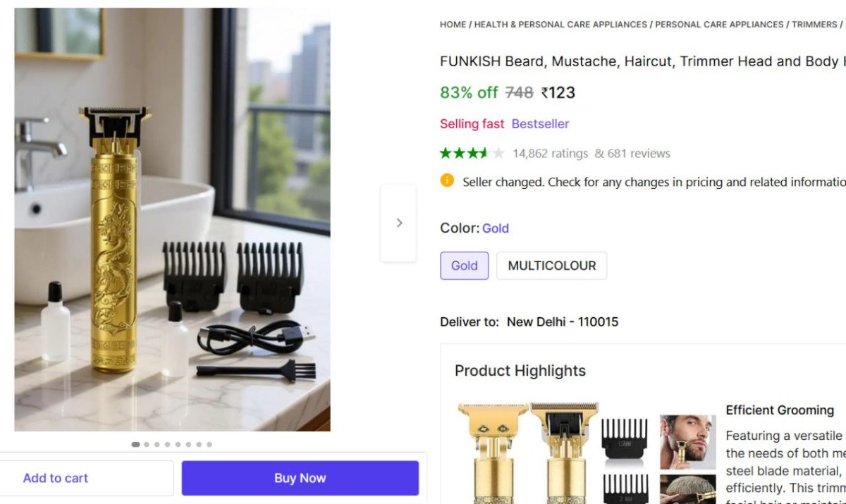This screenshot has height=504, width=846.
Task: Open the HOME breadcrumb link
Action: coord(453,24)
